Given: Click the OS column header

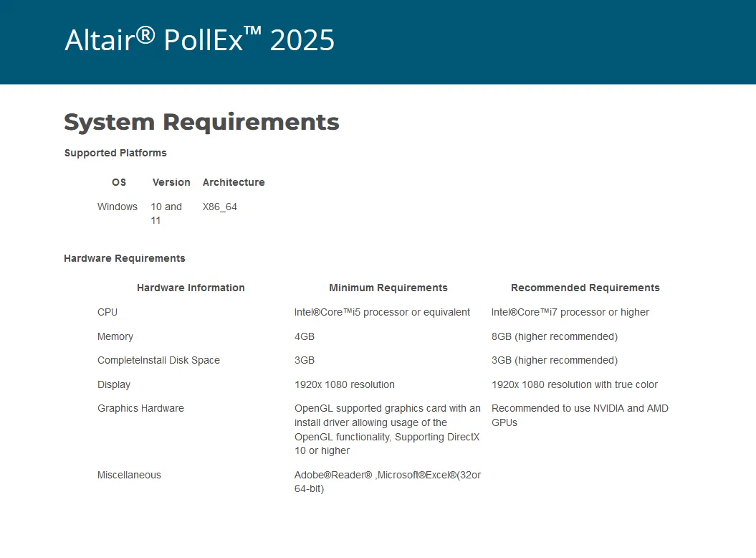Looking at the screenshot, I should pos(119,182).
